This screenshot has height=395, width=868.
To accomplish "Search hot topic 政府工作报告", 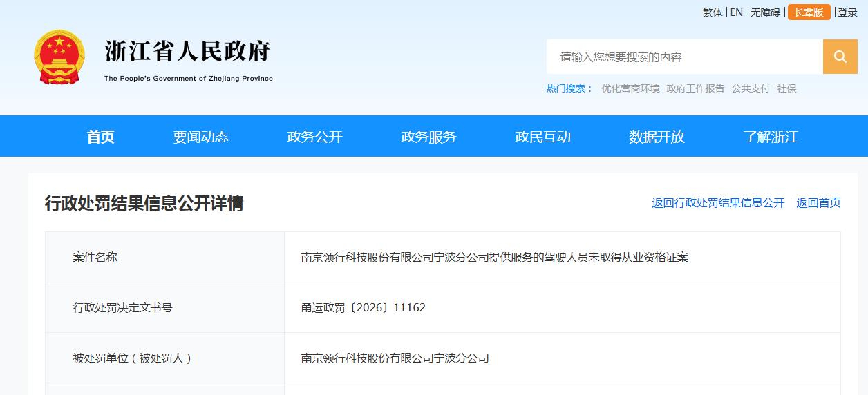I will tap(695, 88).
